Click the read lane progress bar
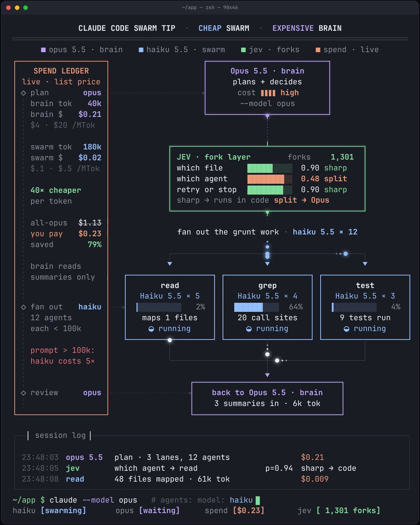Image resolution: width=420 pixels, height=525 pixels. coord(159,307)
